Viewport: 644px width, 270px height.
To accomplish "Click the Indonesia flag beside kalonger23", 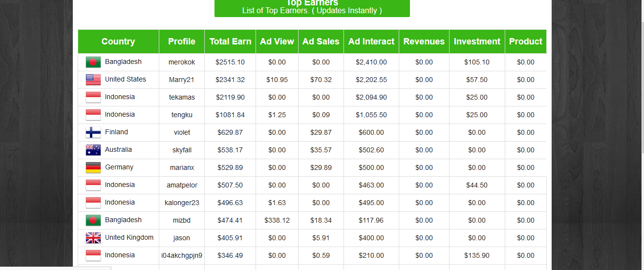I will click(93, 203).
